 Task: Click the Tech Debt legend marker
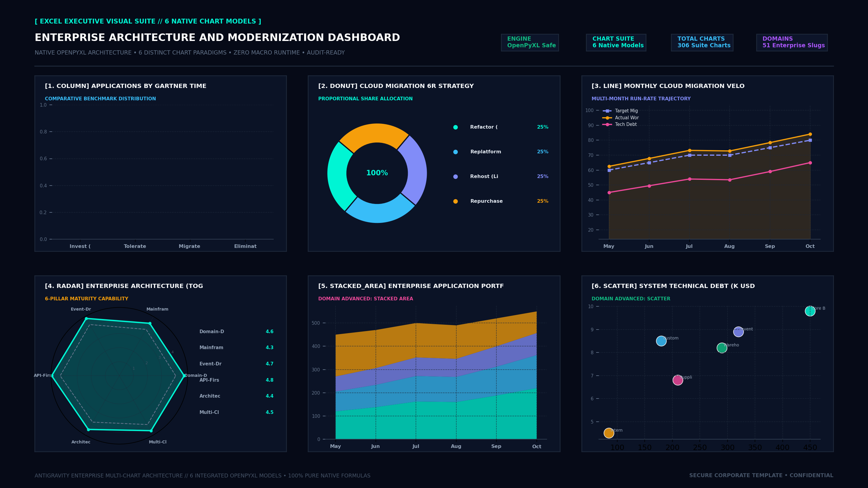click(x=607, y=125)
